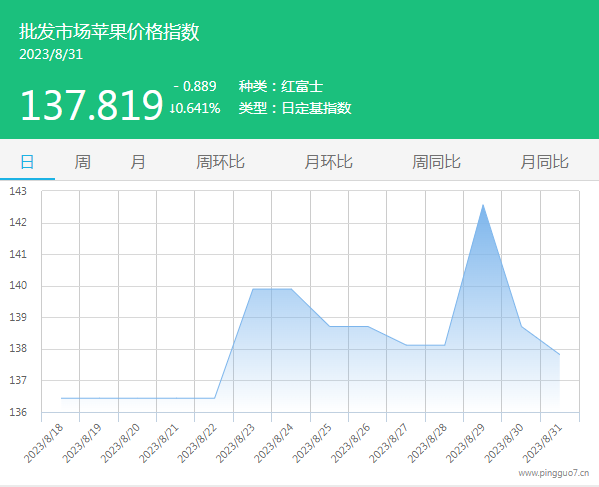Click the 2023/8/23 data point on chart
This screenshot has width=599, height=487.
point(253,289)
